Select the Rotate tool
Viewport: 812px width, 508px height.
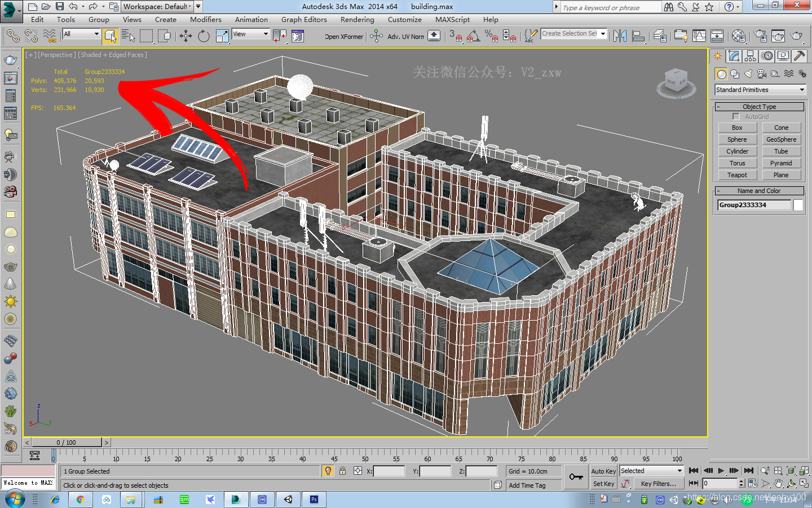pyautogui.click(x=204, y=36)
